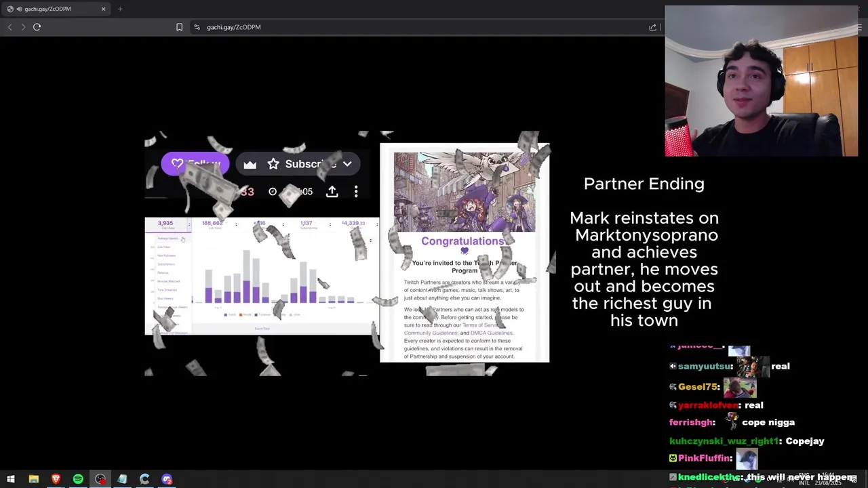Select the gachi.gay/ZcODPM browser tab
868x488 pixels.
(x=56, y=9)
